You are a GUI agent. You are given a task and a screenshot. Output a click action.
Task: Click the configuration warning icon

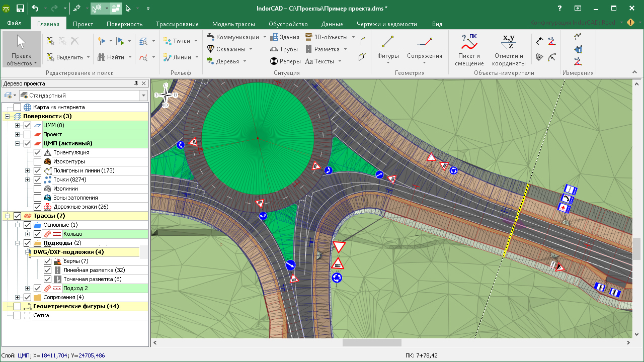coord(630,23)
